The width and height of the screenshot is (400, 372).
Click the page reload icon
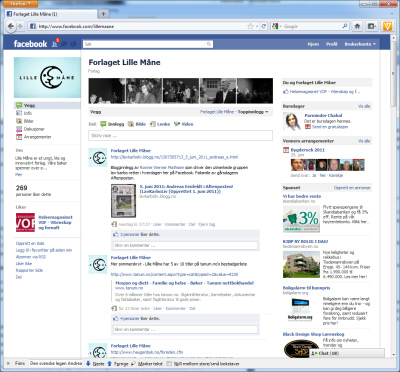[x=264, y=26]
